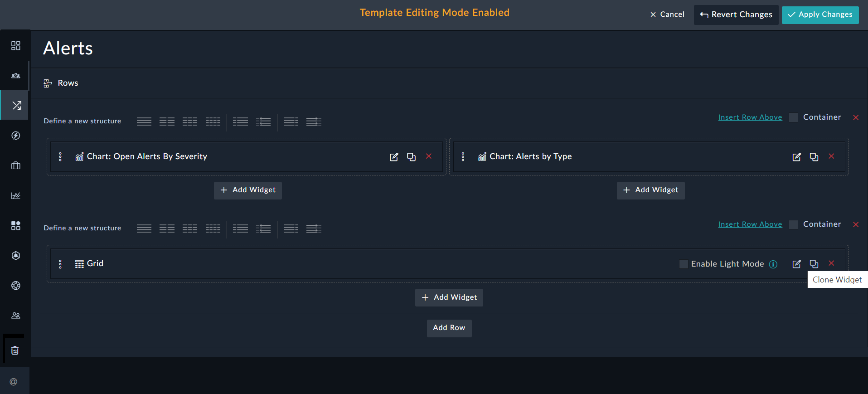
Task: Clone the Chart: Alerts by Type widget
Action: pos(814,156)
